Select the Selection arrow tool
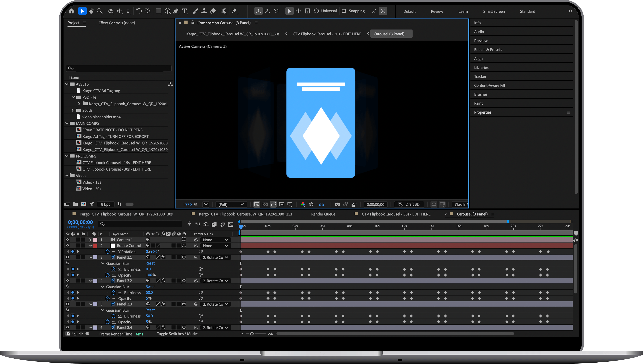 pos(82,11)
